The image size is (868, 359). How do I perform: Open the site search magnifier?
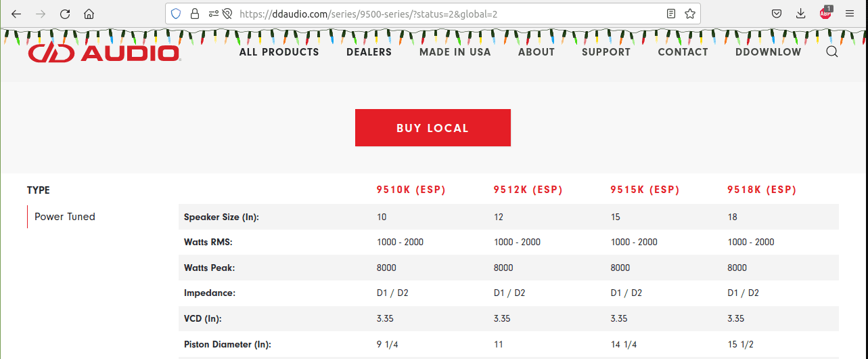(x=832, y=51)
